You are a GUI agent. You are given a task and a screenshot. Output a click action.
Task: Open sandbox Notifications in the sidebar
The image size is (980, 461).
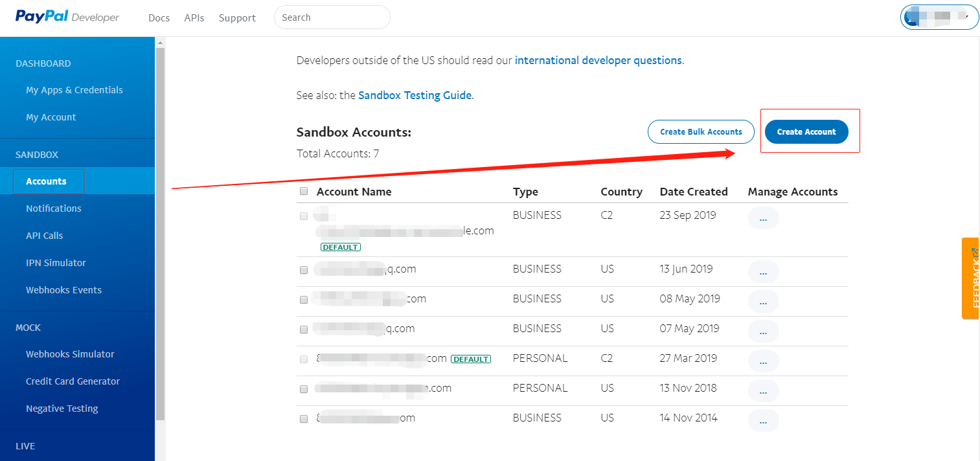click(x=54, y=208)
